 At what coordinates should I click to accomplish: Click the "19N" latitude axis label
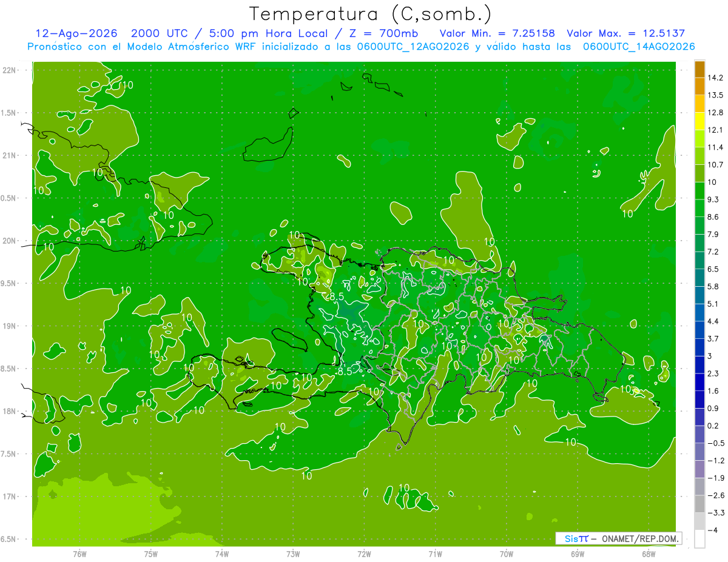pos(9,326)
